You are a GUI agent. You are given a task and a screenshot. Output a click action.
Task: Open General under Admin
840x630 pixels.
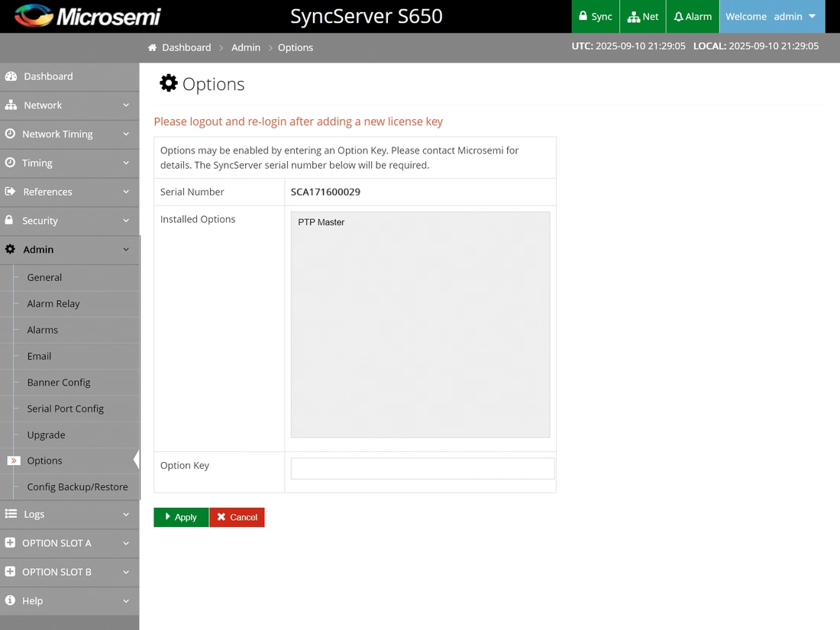pyautogui.click(x=44, y=277)
